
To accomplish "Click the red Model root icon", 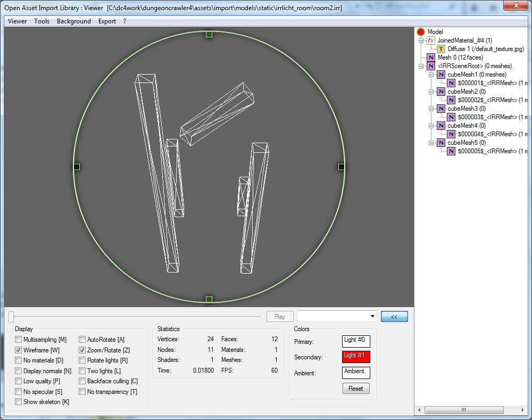I will point(421,32).
